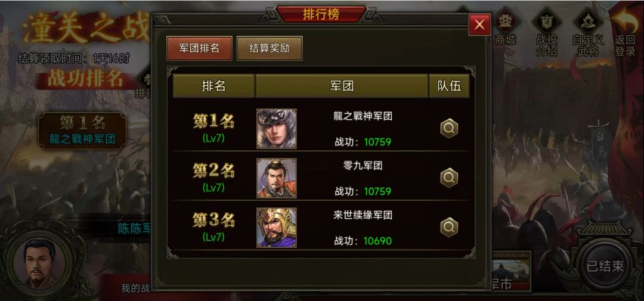Click the player avatar portrait at bottom-left

pyautogui.click(x=39, y=259)
